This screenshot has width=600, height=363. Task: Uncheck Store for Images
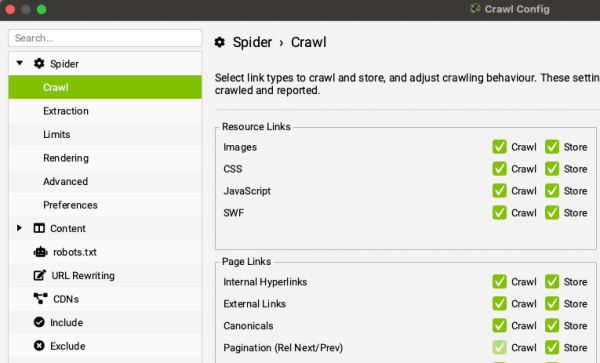coord(552,147)
